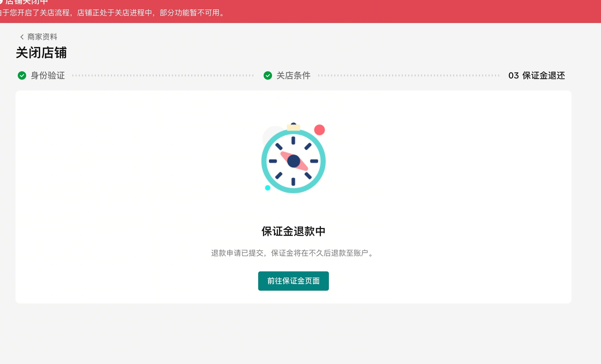Click the 03 保证金退还 step
Screen dimensions: 601x364
pos(537,75)
